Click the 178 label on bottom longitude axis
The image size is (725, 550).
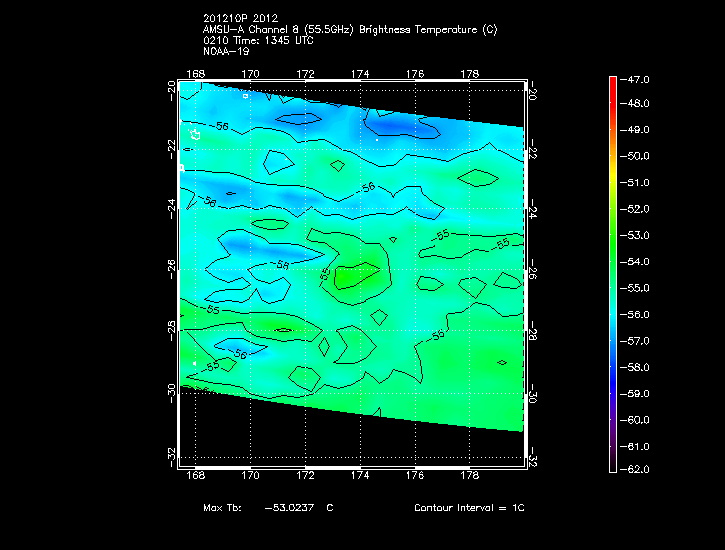[x=468, y=477]
